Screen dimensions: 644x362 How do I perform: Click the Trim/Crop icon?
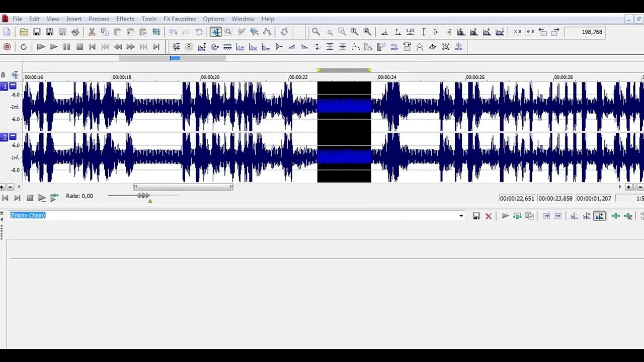tap(156, 32)
